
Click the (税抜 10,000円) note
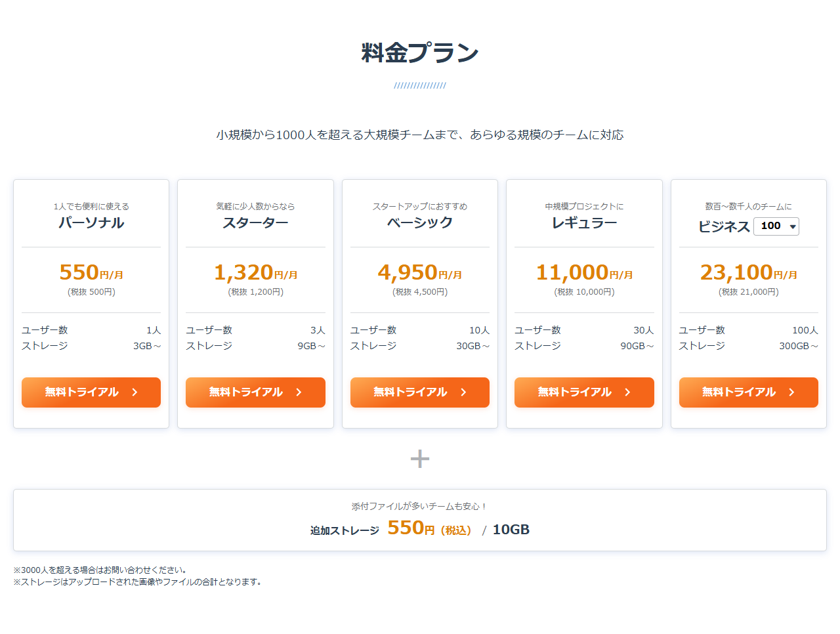coord(584,292)
